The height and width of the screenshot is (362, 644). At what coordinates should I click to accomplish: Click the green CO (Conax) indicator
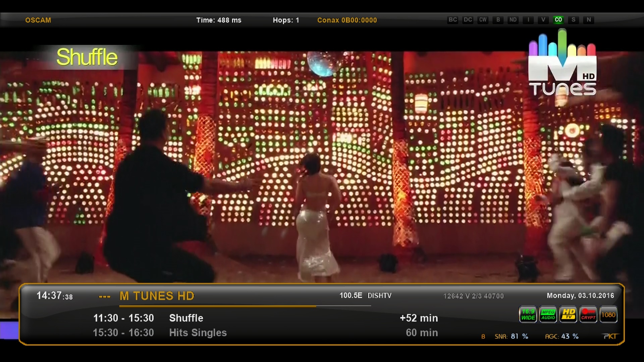tap(558, 20)
